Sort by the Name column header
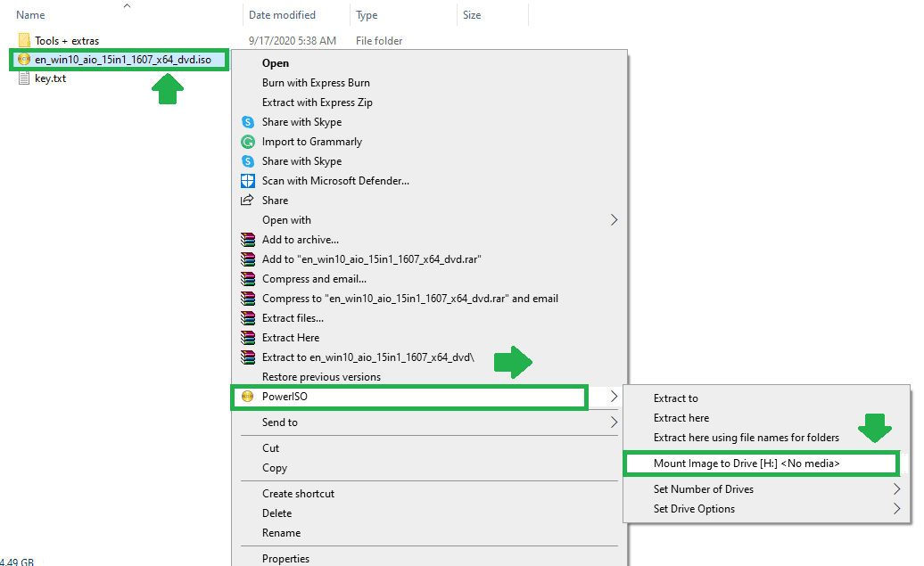Viewport: 924px width, 566px height. [30, 15]
